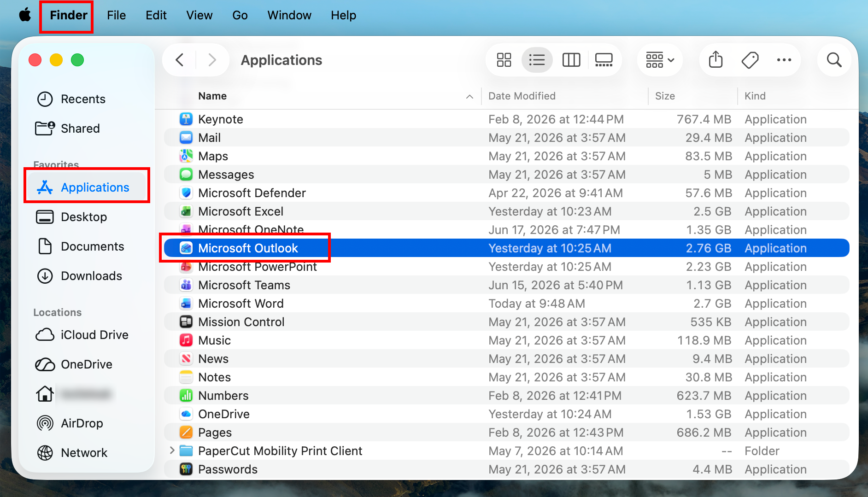
Task: Sort by Date Modified column
Action: 522,96
